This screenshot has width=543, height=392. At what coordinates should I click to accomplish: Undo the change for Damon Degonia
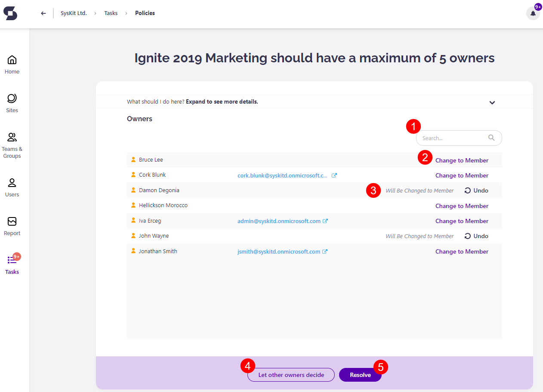click(476, 190)
